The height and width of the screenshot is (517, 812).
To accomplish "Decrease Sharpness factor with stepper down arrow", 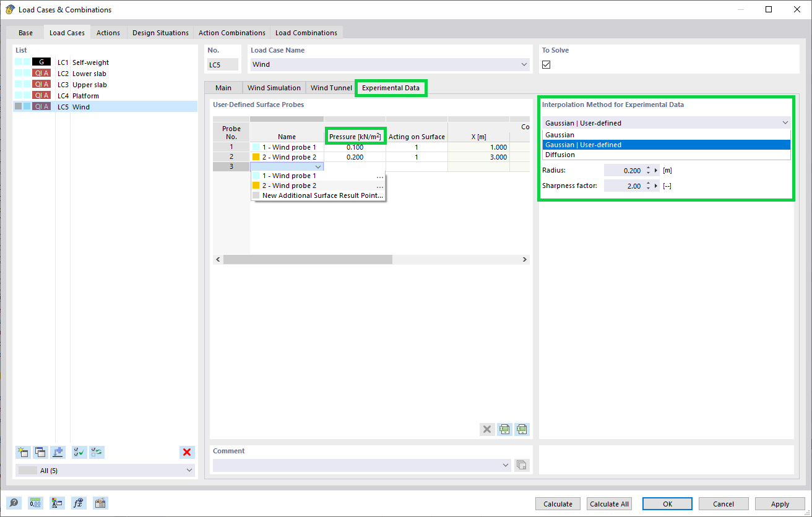I will click(x=647, y=188).
